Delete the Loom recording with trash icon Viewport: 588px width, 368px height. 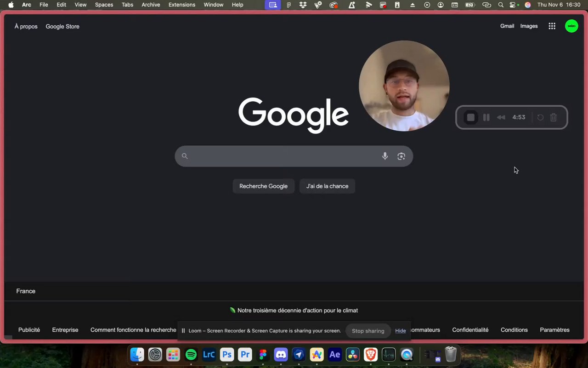click(554, 117)
